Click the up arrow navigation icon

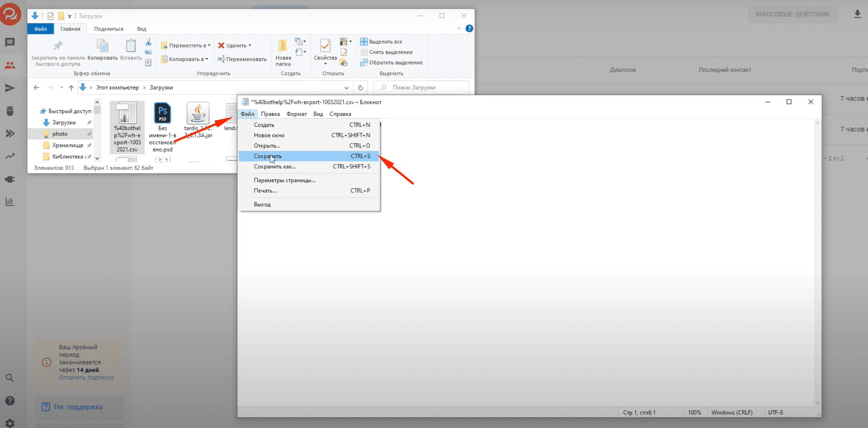(71, 88)
